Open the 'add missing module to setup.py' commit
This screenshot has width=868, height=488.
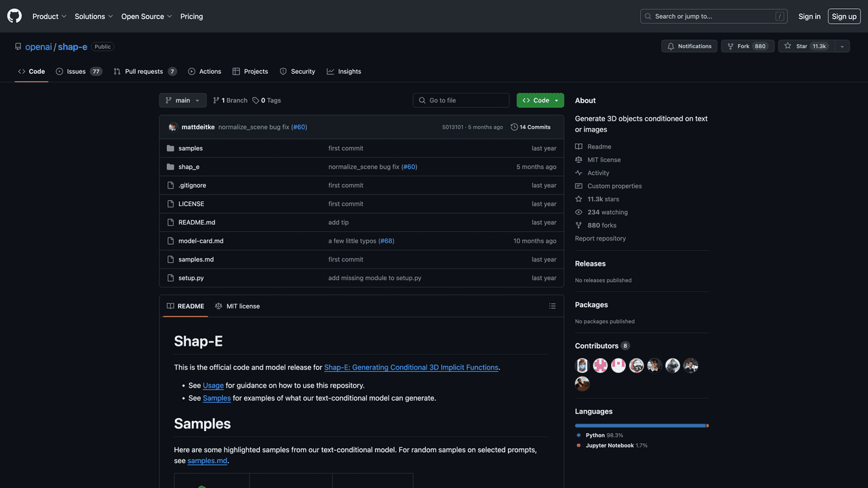(375, 278)
